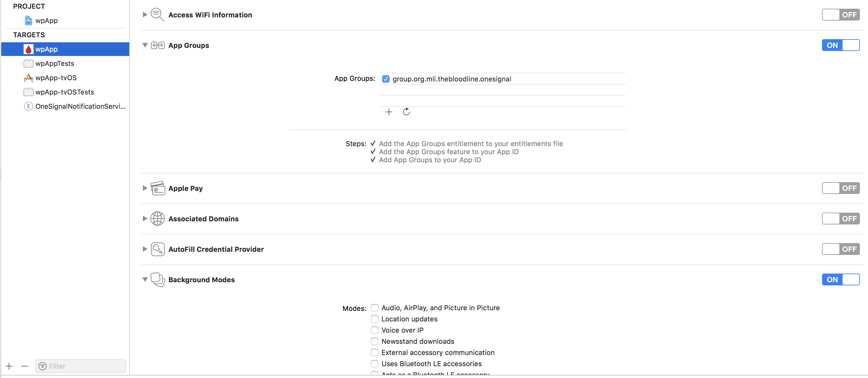Click the Access WiFi Information icon
868x378 pixels.
point(157,14)
